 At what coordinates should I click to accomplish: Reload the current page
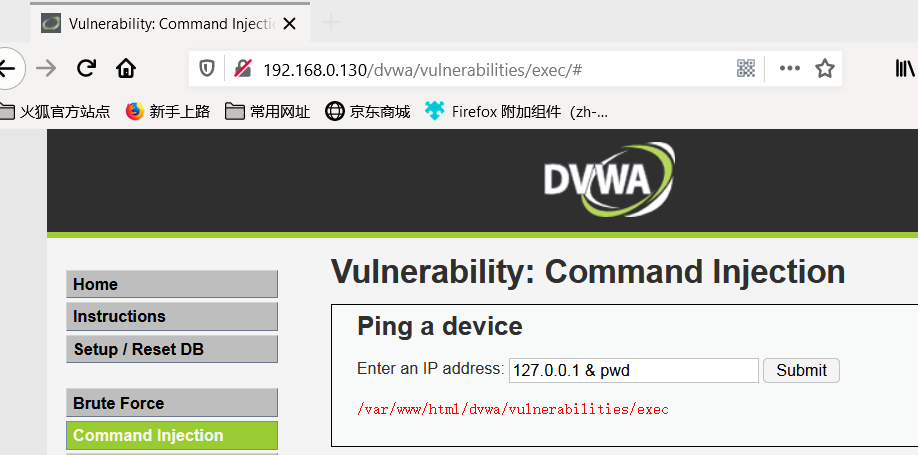click(x=87, y=69)
